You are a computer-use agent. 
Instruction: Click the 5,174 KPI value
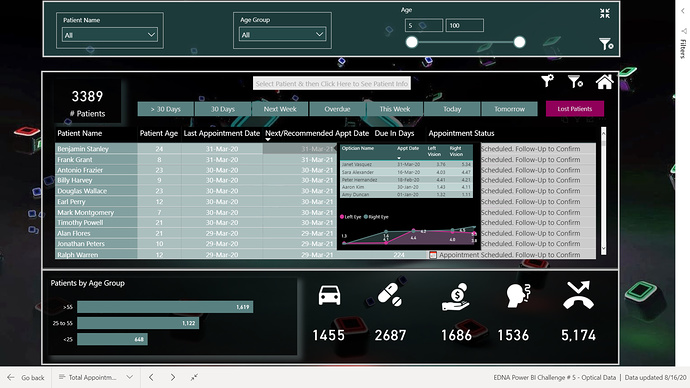click(x=578, y=335)
